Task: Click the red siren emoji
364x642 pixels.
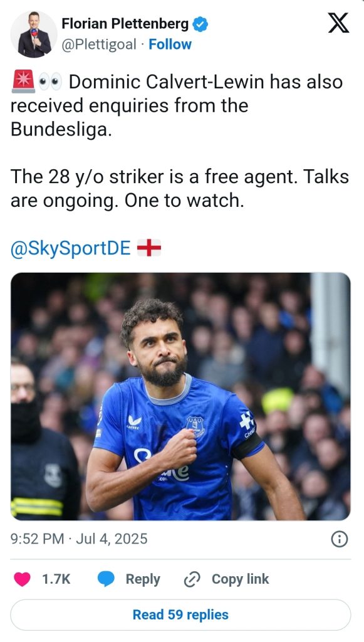Action: [23, 82]
